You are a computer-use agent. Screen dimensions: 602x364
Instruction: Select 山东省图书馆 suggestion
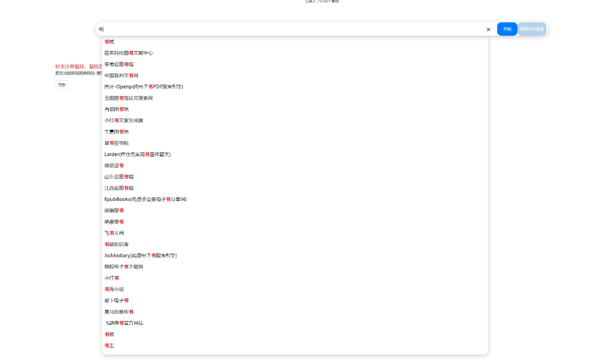click(x=295, y=177)
